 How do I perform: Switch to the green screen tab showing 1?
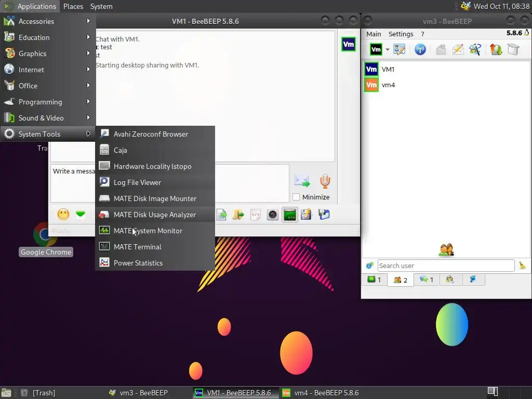click(x=374, y=280)
